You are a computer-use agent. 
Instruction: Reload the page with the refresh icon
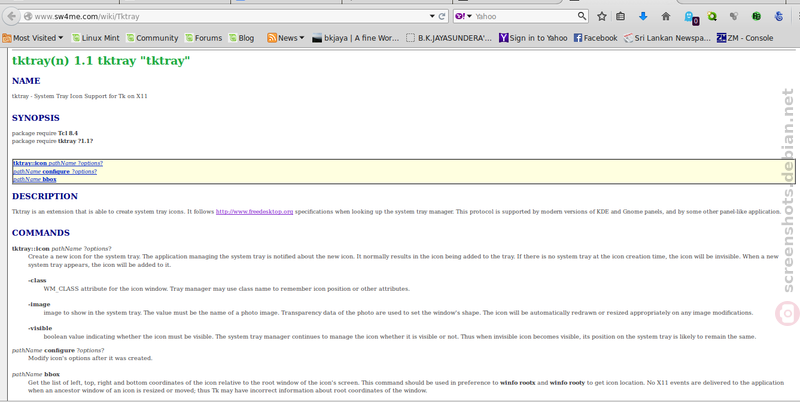point(442,16)
